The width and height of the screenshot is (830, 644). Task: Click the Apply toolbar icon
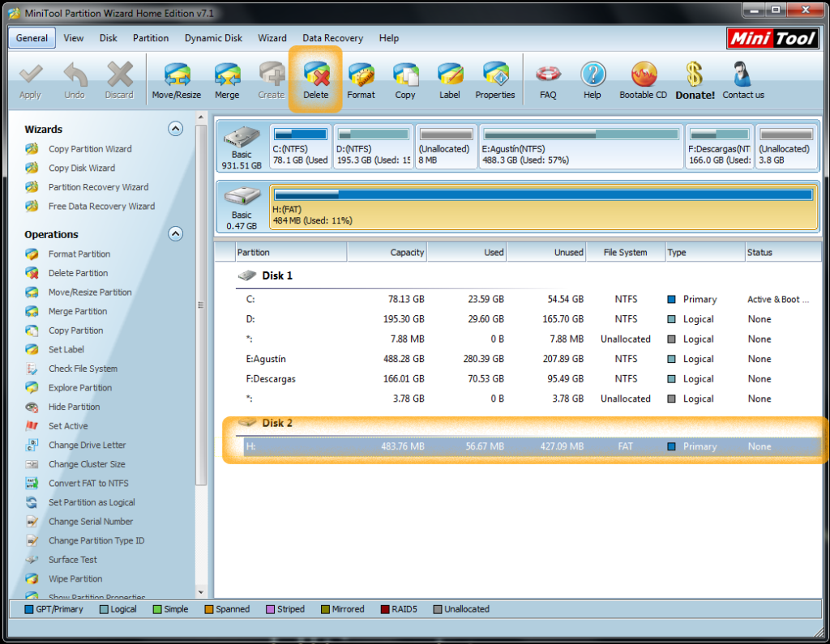(x=31, y=80)
